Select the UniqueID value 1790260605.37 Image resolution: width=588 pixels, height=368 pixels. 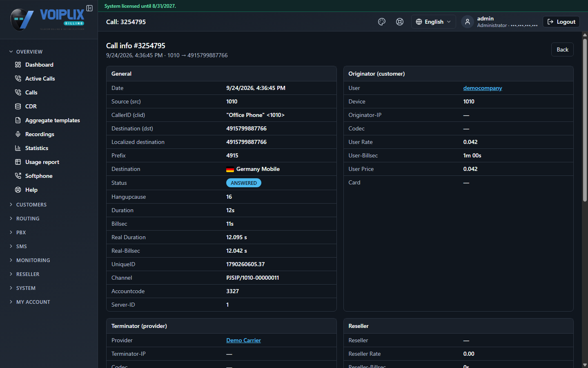245,264
